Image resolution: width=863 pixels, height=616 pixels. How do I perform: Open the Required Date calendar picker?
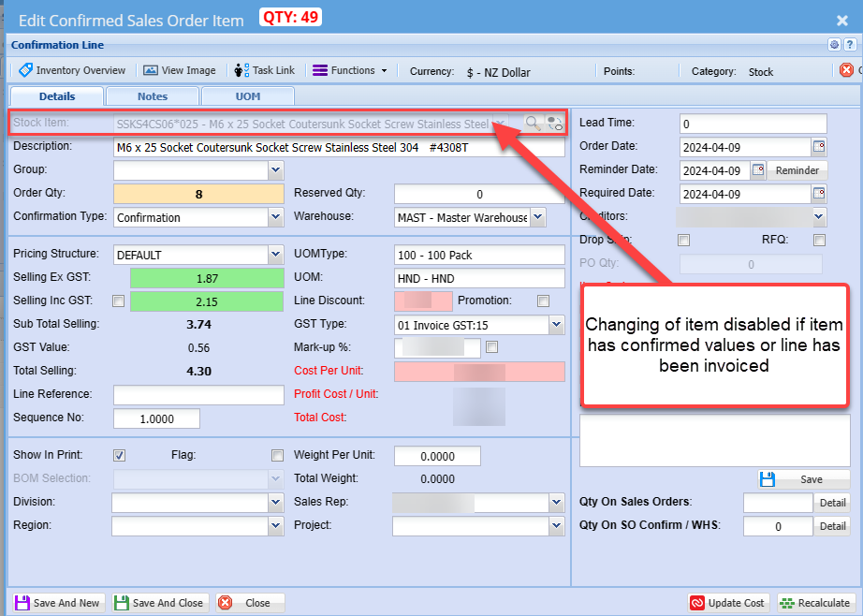point(819,194)
